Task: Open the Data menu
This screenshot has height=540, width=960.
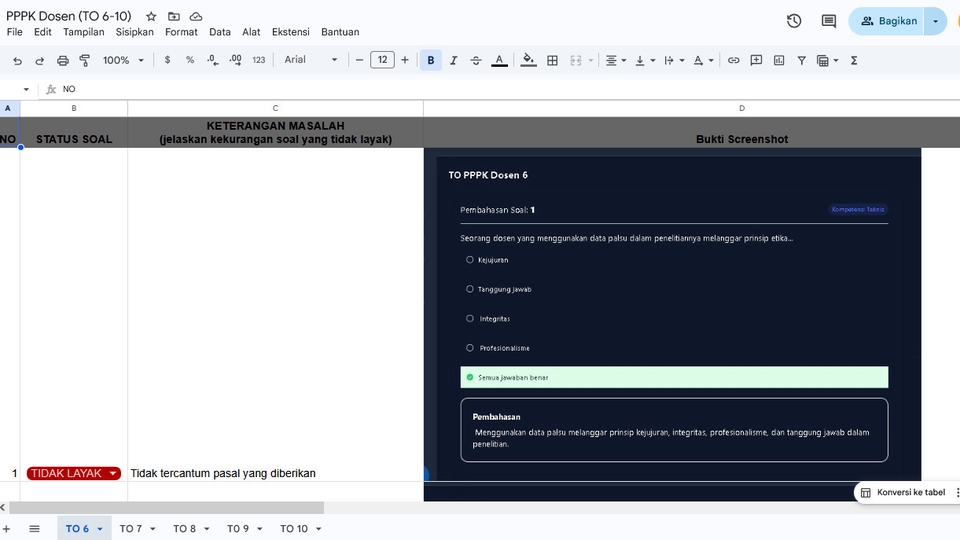Action: (x=220, y=32)
